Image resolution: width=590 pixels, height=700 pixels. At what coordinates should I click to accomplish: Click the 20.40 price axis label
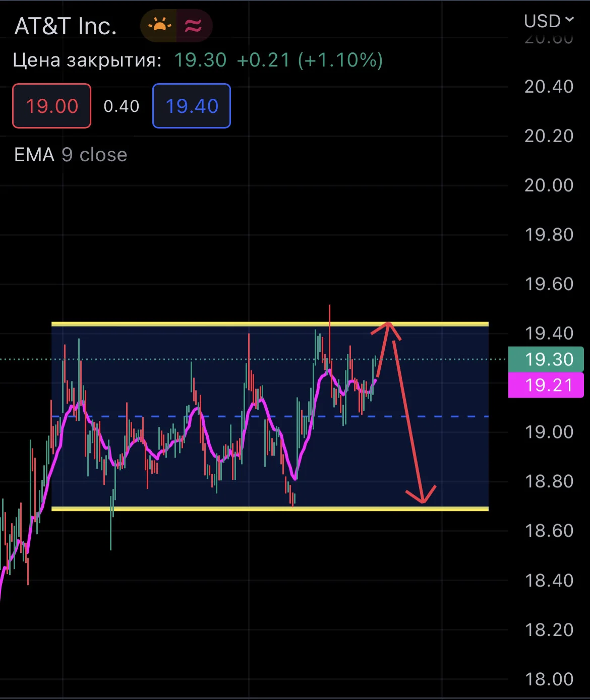[549, 87]
